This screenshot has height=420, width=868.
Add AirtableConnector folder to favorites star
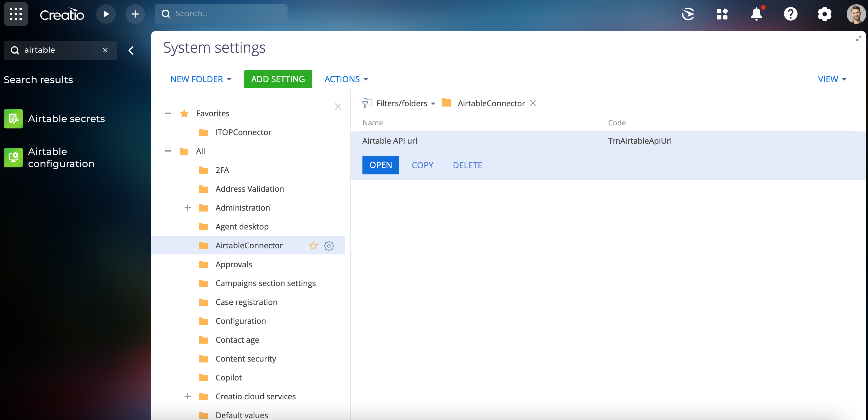pyautogui.click(x=313, y=246)
